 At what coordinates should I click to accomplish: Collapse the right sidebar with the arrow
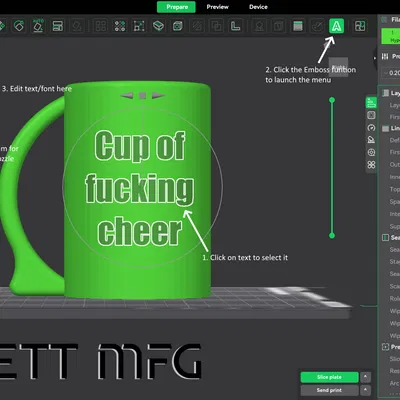pyautogui.click(x=374, y=58)
